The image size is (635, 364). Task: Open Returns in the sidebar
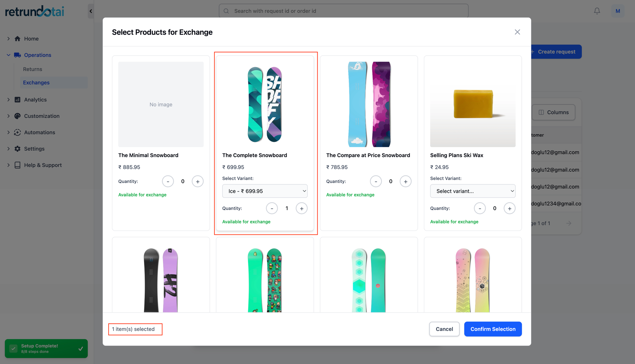pyautogui.click(x=33, y=69)
